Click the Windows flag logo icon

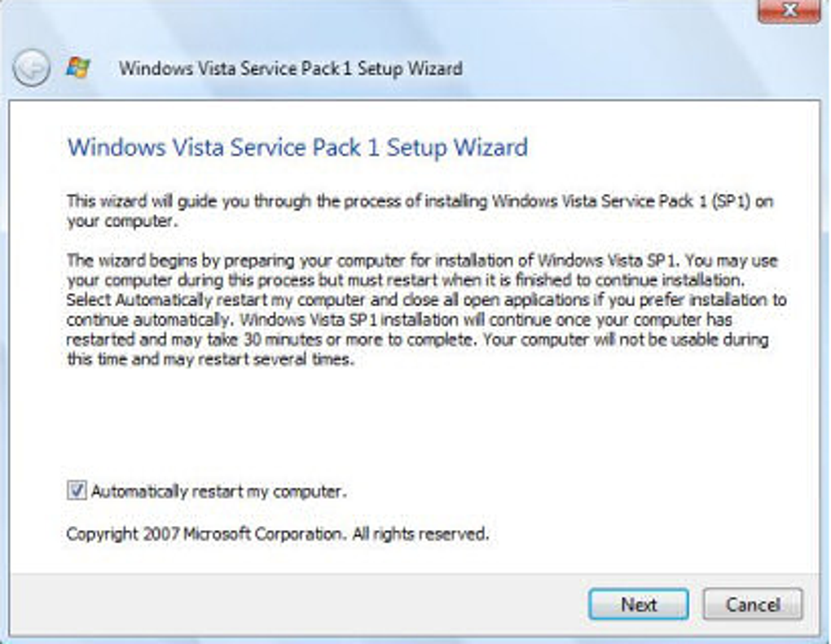pos(78,68)
